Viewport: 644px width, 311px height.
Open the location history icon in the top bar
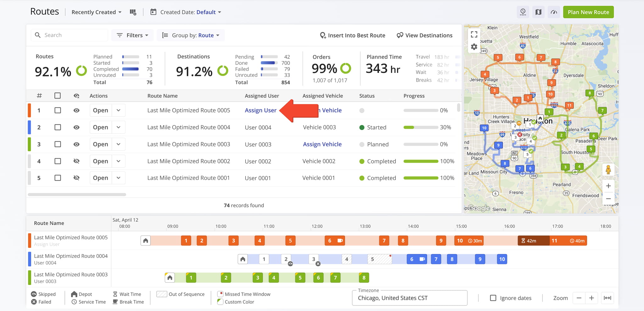point(523,12)
